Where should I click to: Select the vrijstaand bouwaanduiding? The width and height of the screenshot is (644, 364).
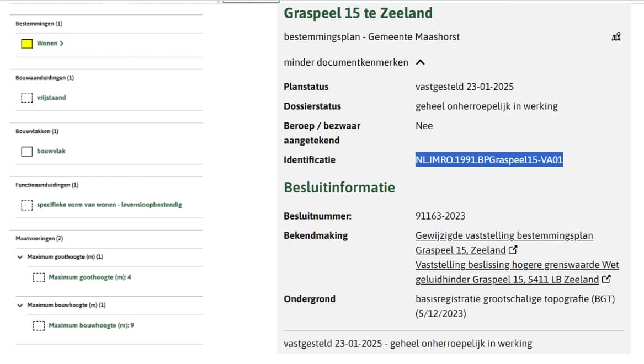tap(51, 98)
